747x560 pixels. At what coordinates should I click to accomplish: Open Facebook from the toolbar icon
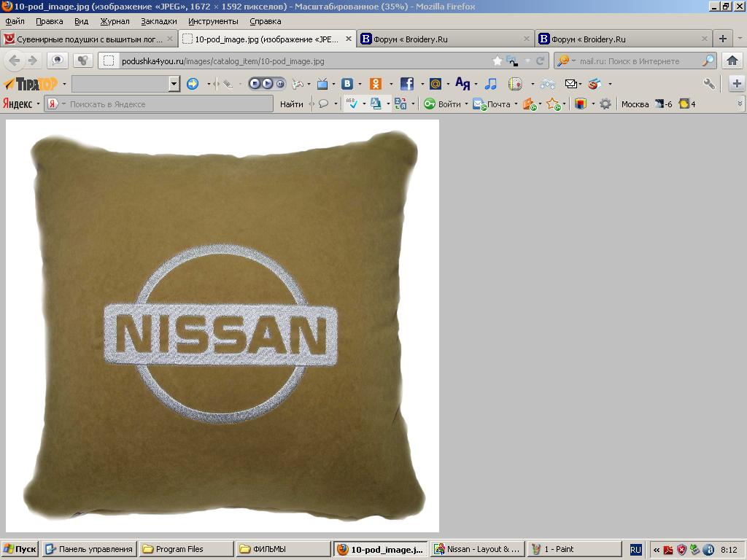(407, 84)
